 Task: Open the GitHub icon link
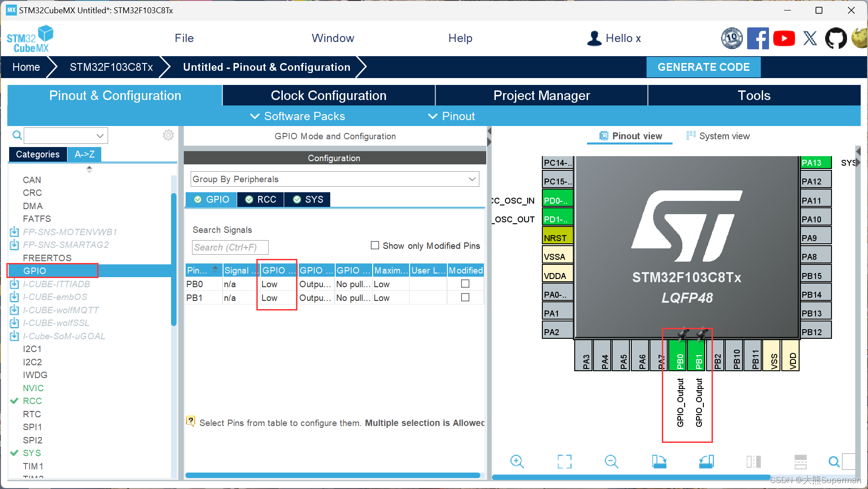836,38
